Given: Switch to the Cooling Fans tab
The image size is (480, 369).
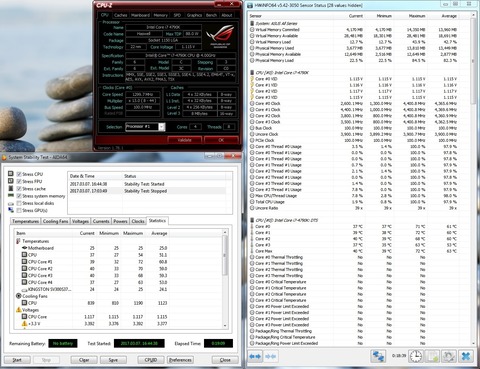Looking at the screenshot, I should point(55,221).
